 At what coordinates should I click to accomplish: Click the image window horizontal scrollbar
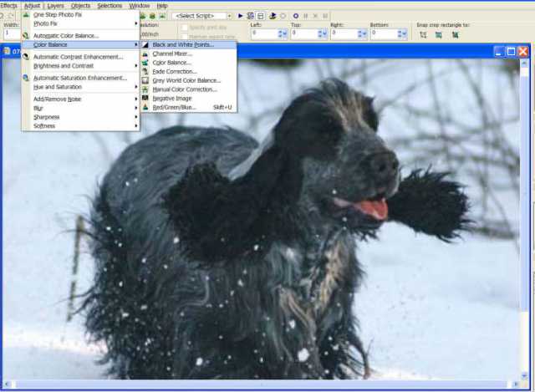click(x=261, y=384)
